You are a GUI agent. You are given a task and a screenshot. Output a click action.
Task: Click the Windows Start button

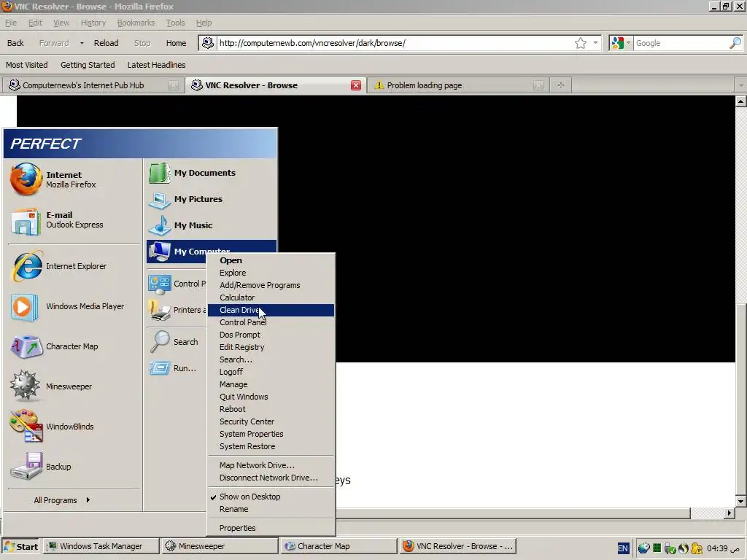[21, 547]
